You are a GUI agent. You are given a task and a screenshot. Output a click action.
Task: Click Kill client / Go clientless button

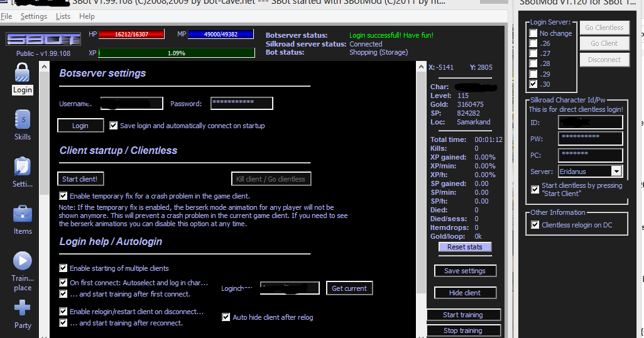[271, 179]
